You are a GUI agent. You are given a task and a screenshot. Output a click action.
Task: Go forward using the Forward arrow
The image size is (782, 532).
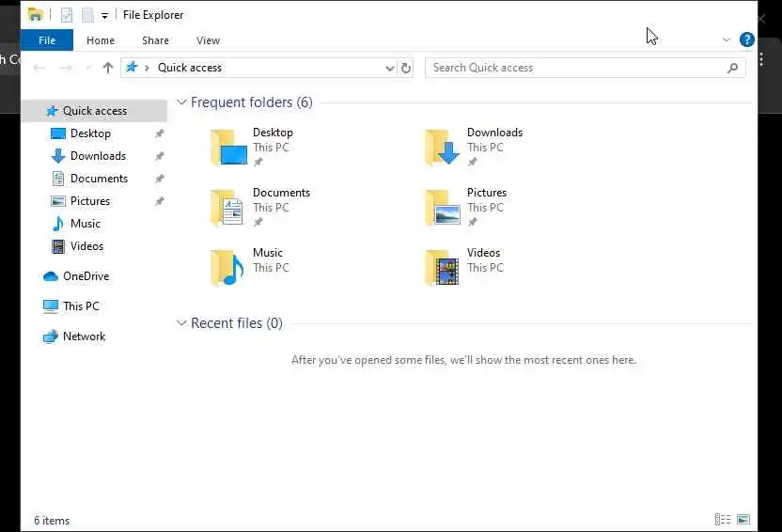tap(66, 68)
